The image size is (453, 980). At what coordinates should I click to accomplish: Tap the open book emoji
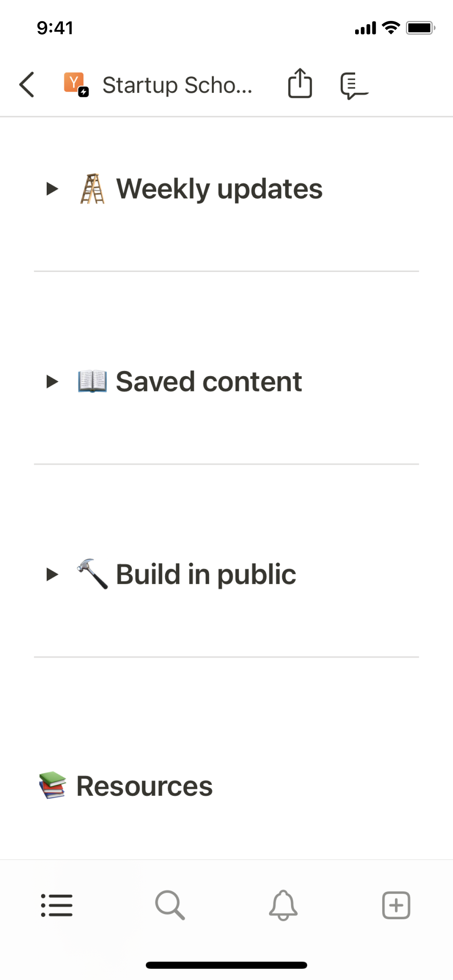[x=92, y=381]
